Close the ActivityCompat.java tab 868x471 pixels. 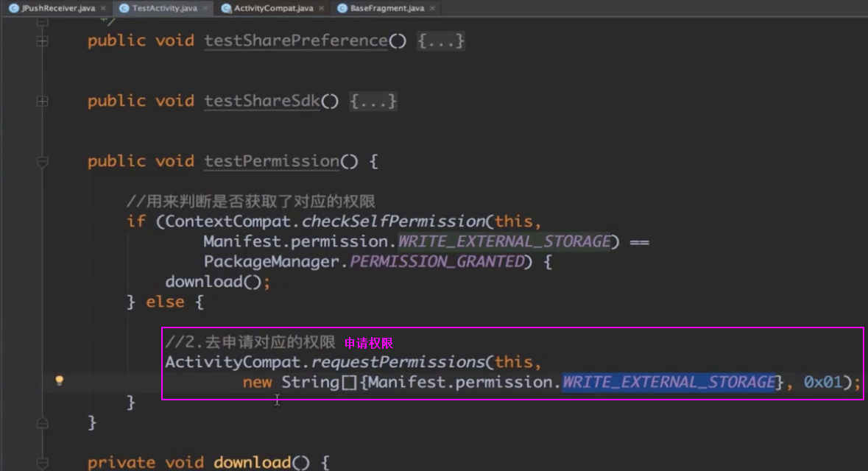321,8
